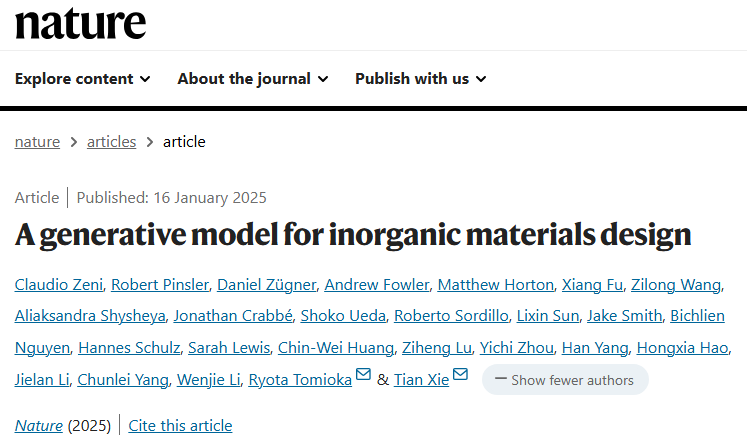Go to the nature breadcrumb link
The image size is (747, 445).
[x=37, y=142]
